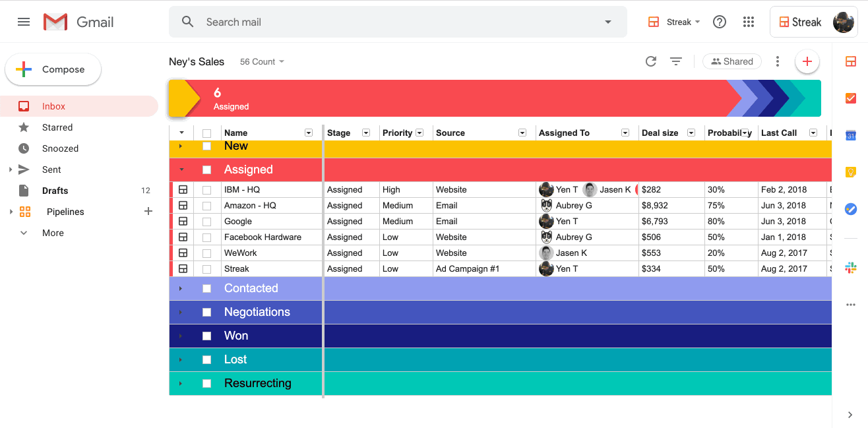Open the Priority column dropdown arrow
Image resolution: width=868 pixels, height=428 pixels.
tap(419, 133)
